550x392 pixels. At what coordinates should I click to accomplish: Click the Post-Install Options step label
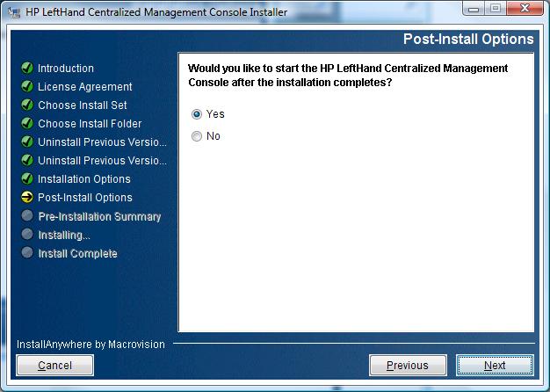[x=85, y=198]
